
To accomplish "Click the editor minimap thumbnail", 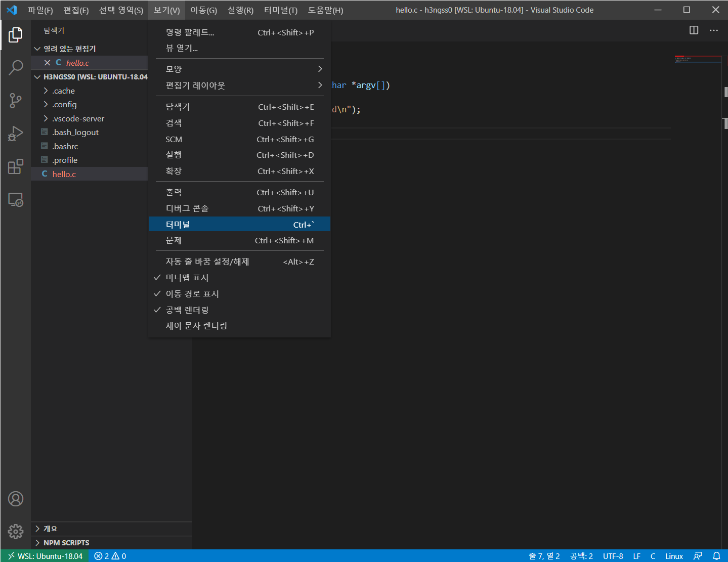I will (x=698, y=59).
